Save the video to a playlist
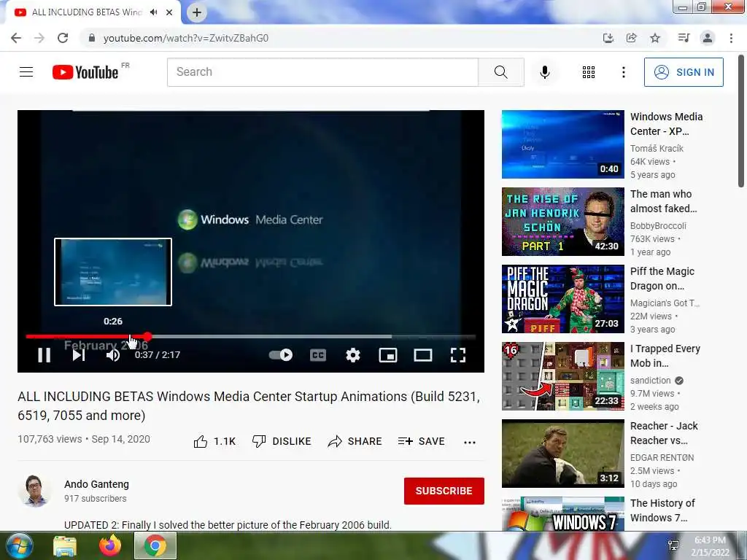The width and height of the screenshot is (747, 560). click(x=421, y=441)
